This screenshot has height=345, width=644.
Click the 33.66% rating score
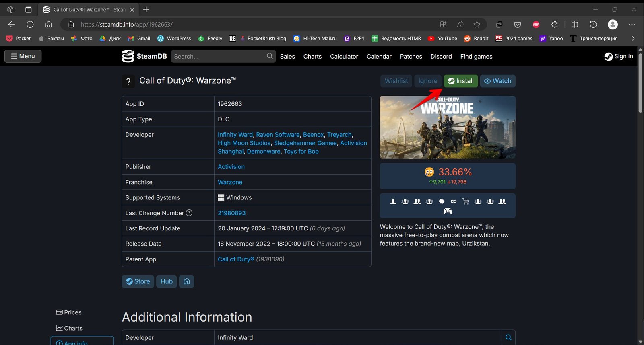click(455, 172)
